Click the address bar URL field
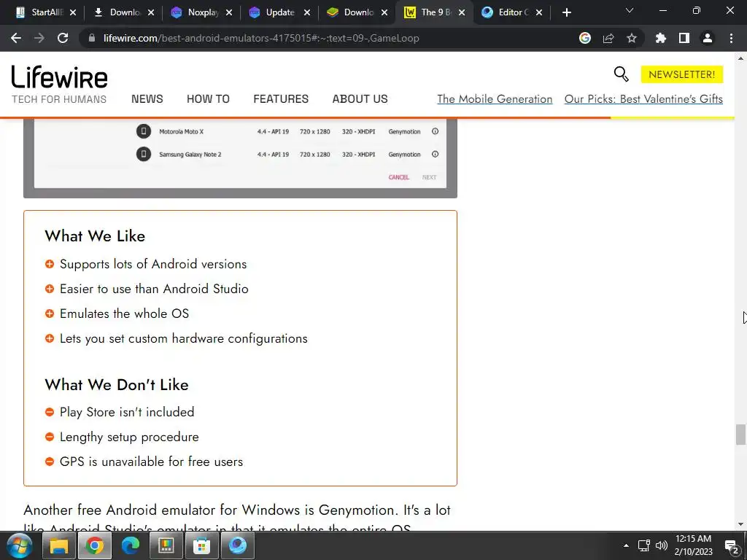 coord(329,38)
